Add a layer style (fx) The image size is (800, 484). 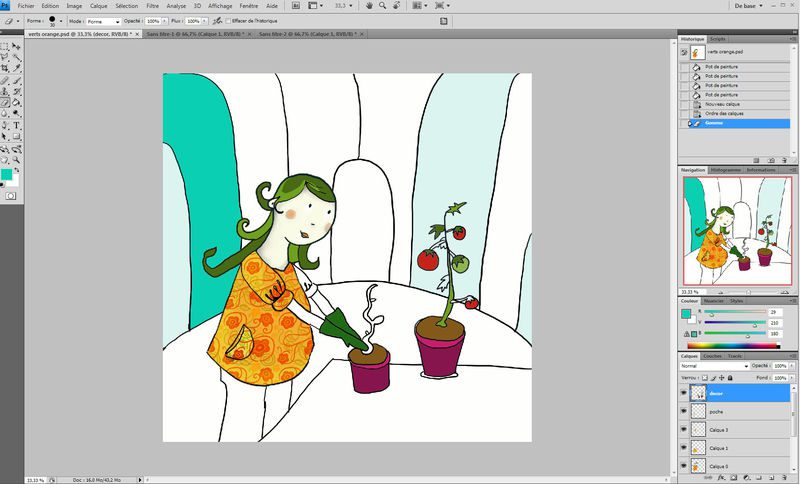[721, 478]
